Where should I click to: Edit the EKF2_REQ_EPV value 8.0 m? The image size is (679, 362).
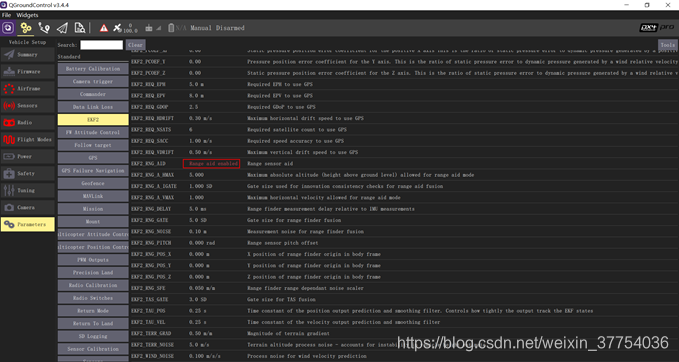pos(196,96)
